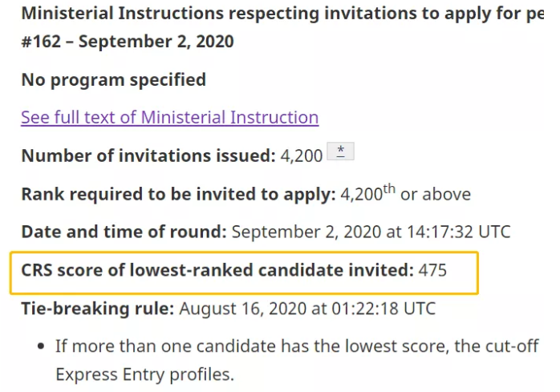Select the "August 16, 2020 at 01:22:18 UTC" value
This screenshot has height=392, width=560.
[x=307, y=308]
